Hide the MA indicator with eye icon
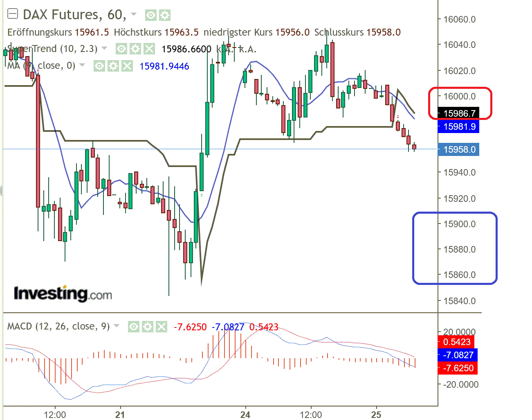This screenshot has height=420, width=532. point(99,66)
